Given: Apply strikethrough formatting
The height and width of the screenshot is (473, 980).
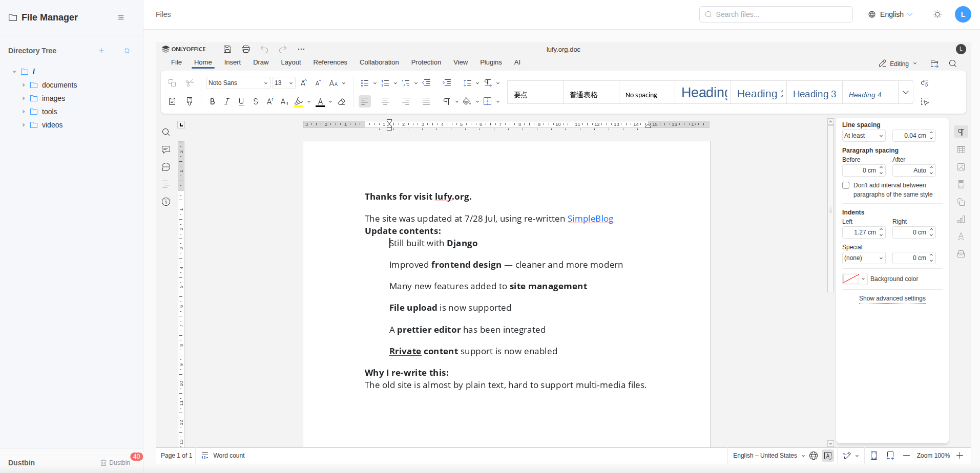Looking at the screenshot, I should [256, 102].
